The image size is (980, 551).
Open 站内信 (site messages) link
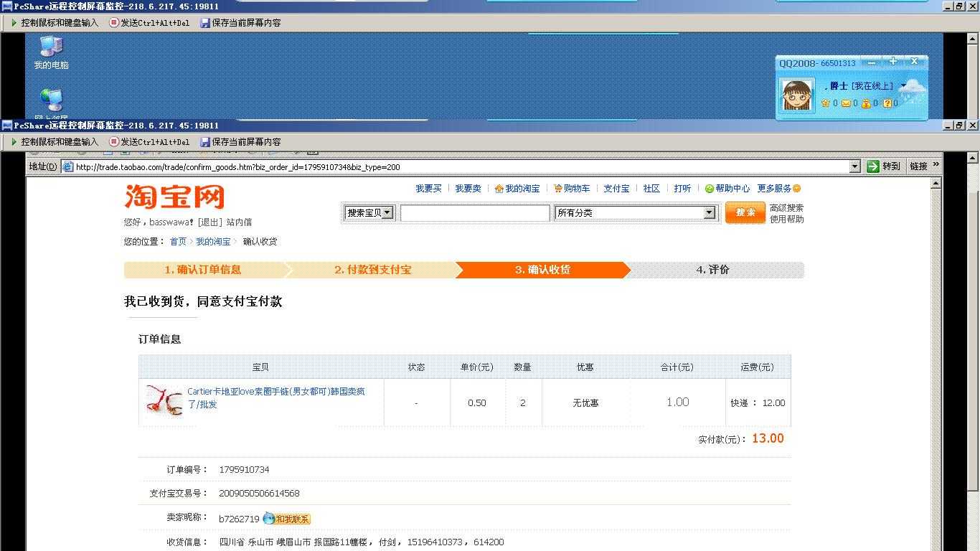pyautogui.click(x=239, y=222)
